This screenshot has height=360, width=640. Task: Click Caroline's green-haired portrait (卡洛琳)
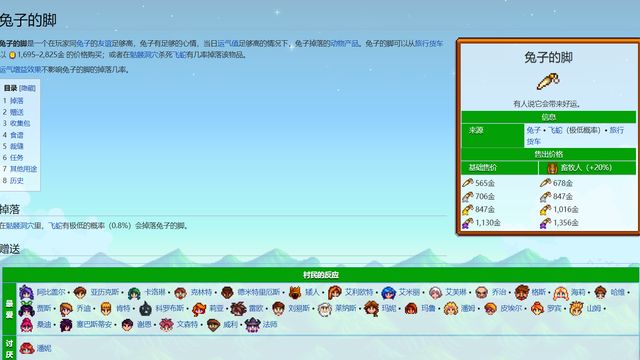[x=134, y=292]
